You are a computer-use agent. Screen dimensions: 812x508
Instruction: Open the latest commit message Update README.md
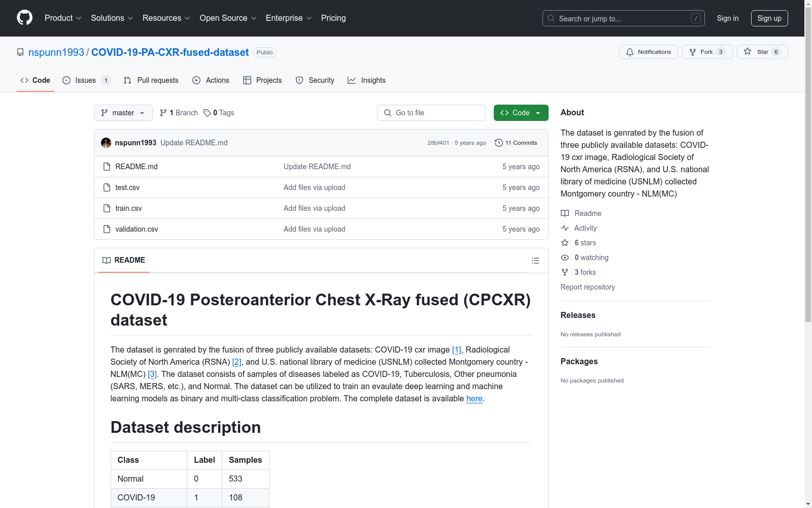(194, 143)
